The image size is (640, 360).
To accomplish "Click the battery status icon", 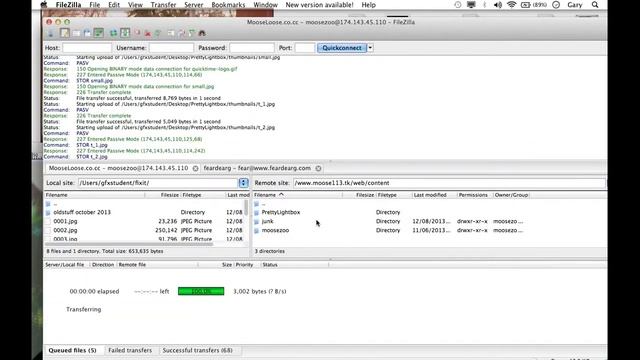I will (x=526, y=5).
